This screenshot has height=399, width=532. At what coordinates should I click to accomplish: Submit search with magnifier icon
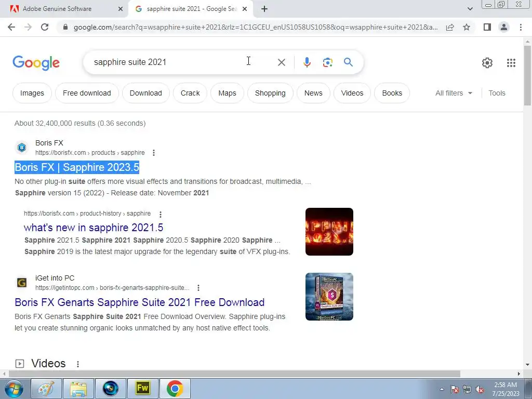click(x=348, y=62)
